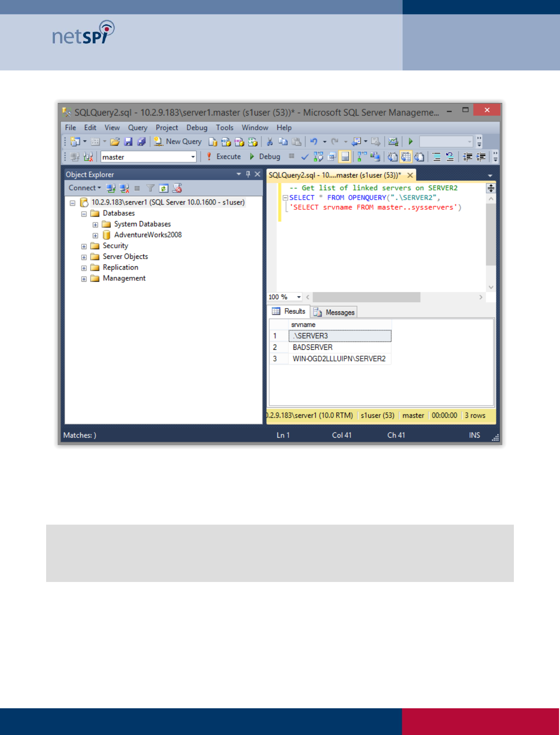Click the Save All icon
This screenshot has width=560, height=735.
[141, 142]
